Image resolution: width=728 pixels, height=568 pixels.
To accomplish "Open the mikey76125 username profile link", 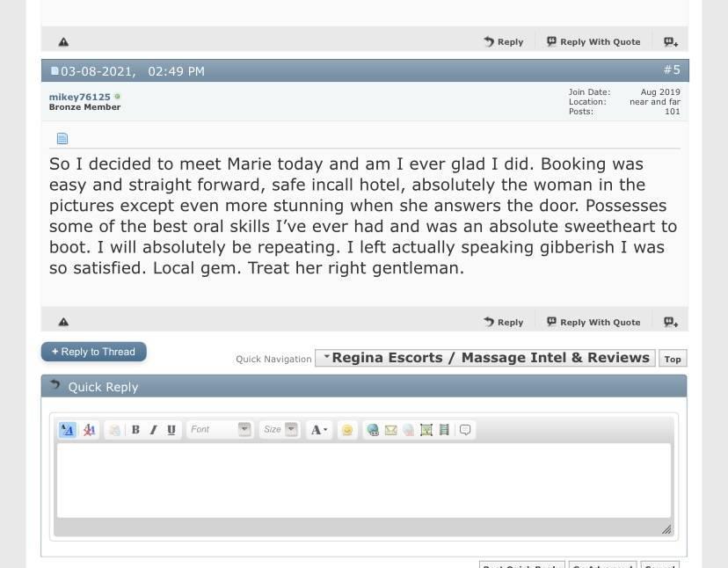I will [79, 97].
